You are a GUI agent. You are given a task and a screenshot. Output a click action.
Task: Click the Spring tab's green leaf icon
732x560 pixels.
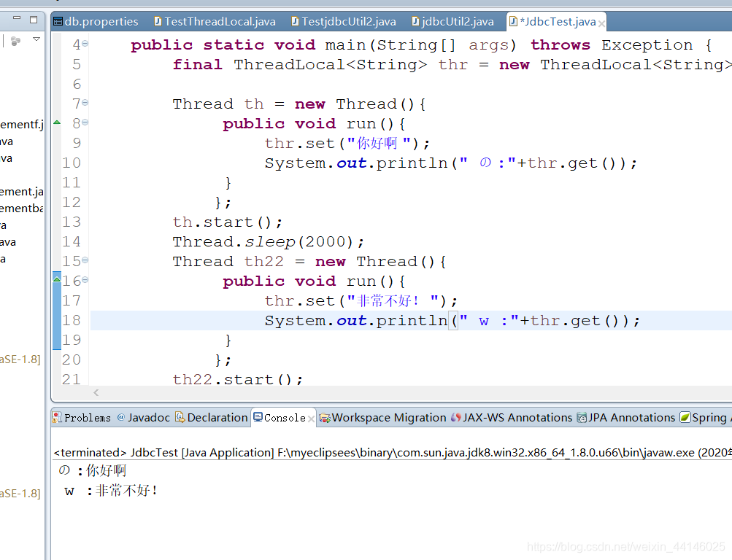684,418
